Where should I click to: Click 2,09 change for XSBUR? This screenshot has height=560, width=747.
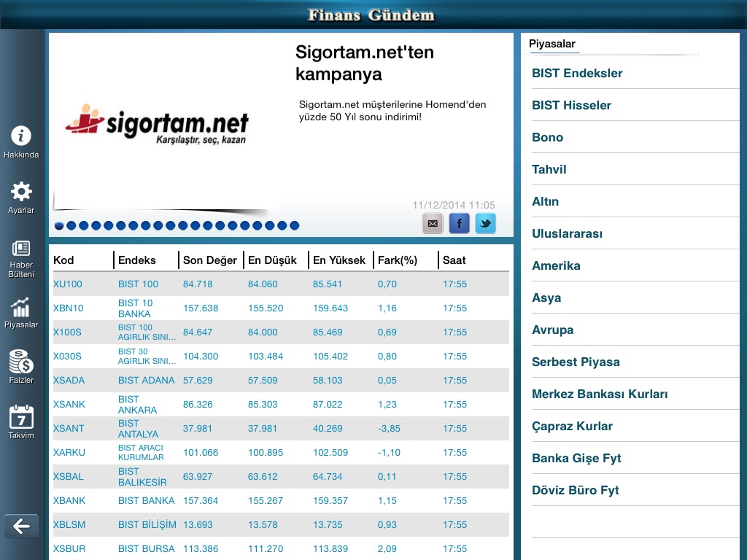point(387,548)
